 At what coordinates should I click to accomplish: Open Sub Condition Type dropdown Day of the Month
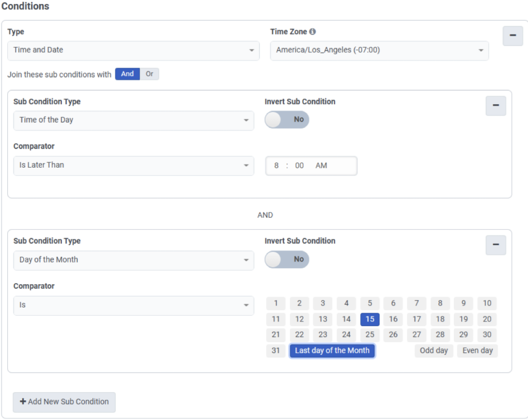(134, 260)
